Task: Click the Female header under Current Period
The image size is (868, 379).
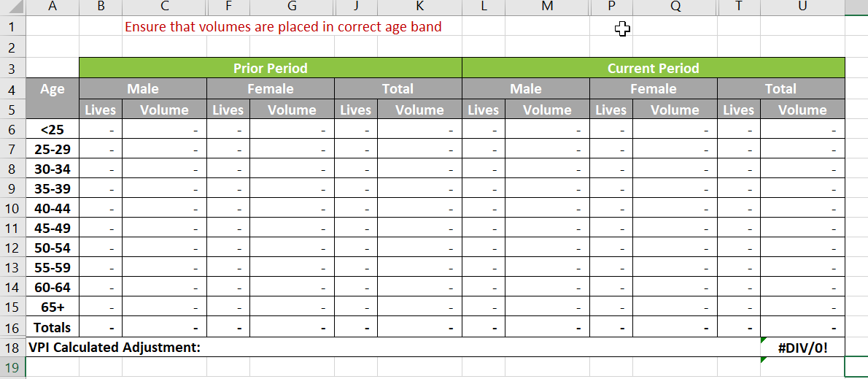Action: (653, 89)
